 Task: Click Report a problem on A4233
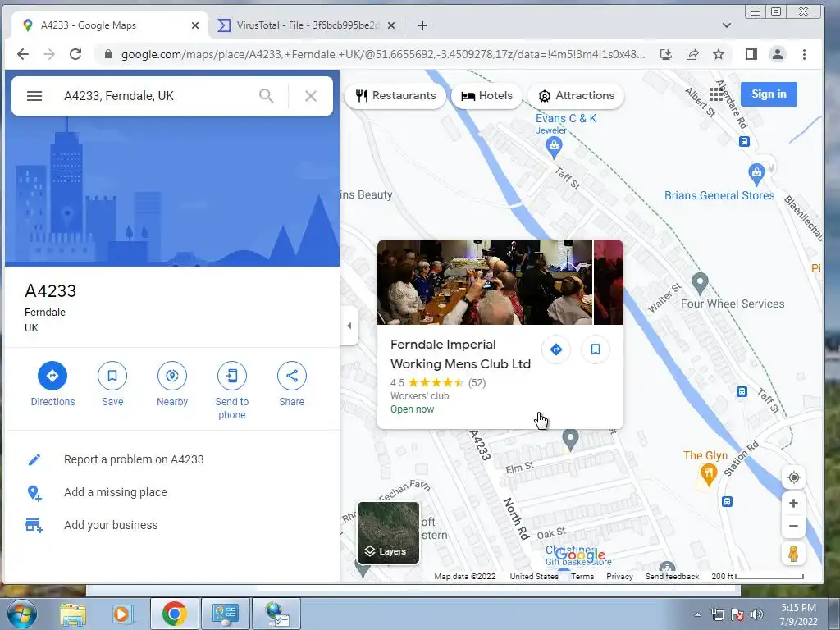pos(134,459)
